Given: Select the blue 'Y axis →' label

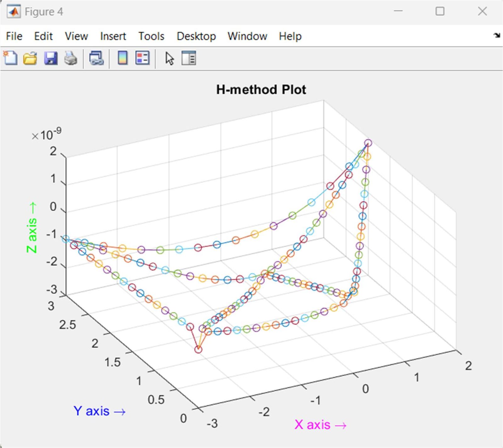Looking at the screenshot, I should coord(100,411).
